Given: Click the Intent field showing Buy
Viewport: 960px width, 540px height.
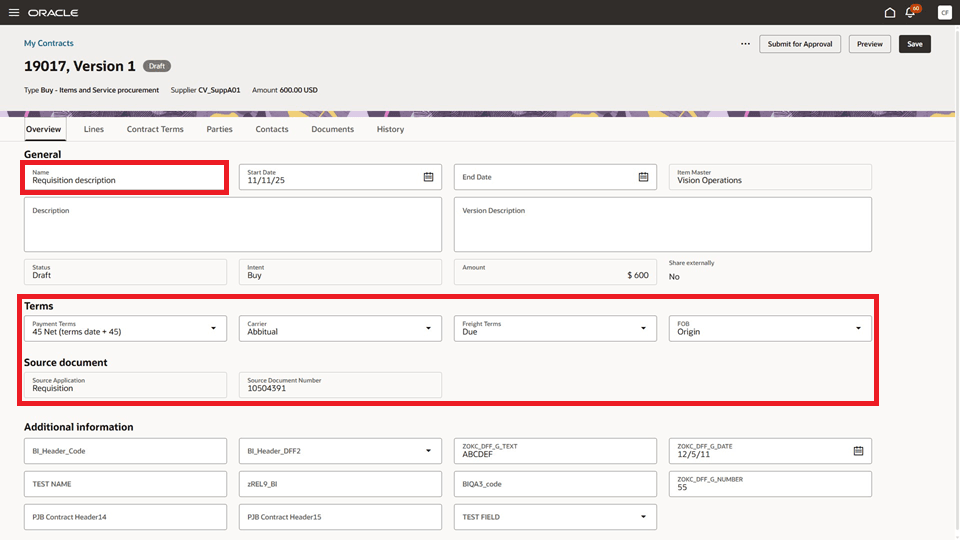Looking at the screenshot, I should pos(340,272).
